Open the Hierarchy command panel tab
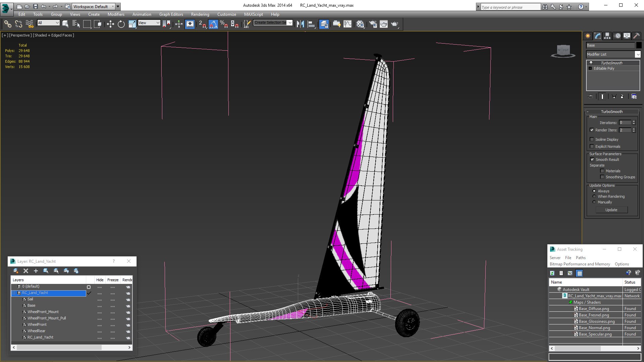Image resolution: width=644 pixels, height=362 pixels. click(607, 36)
